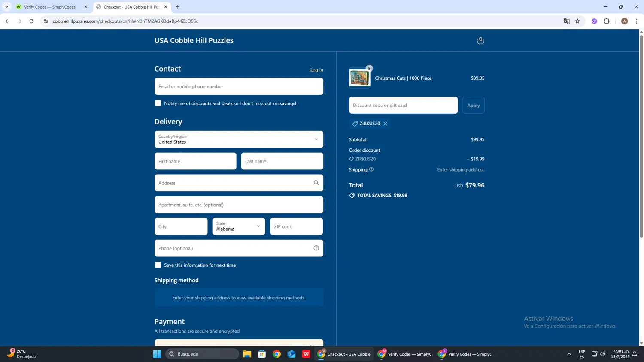
Task: Focus the Apartment, suite optional field
Action: [x=239, y=205]
